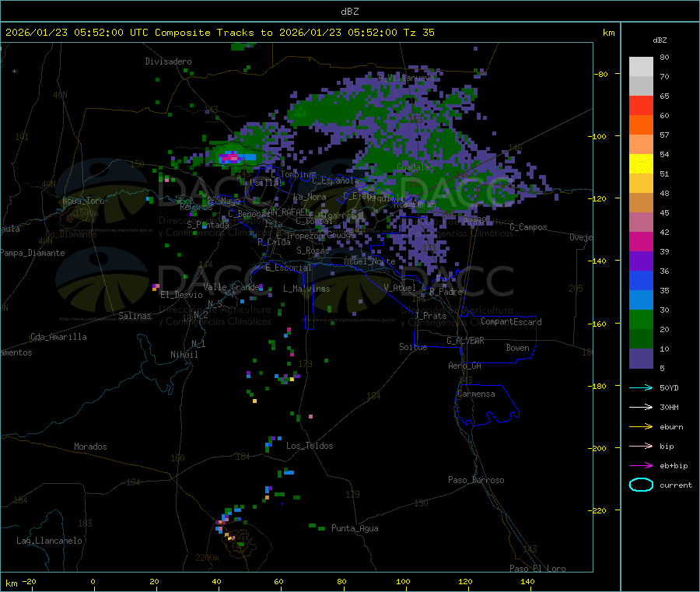Viewport: 700px width, 592px height.
Task: Click the CompantEscard map label
Action: (511, 322)
